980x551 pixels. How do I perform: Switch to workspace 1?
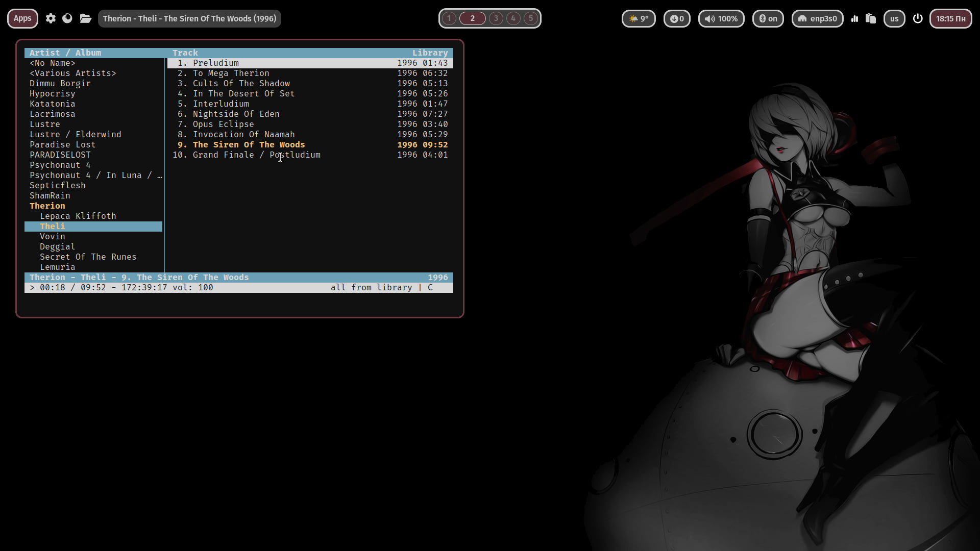tap(449, 18)
